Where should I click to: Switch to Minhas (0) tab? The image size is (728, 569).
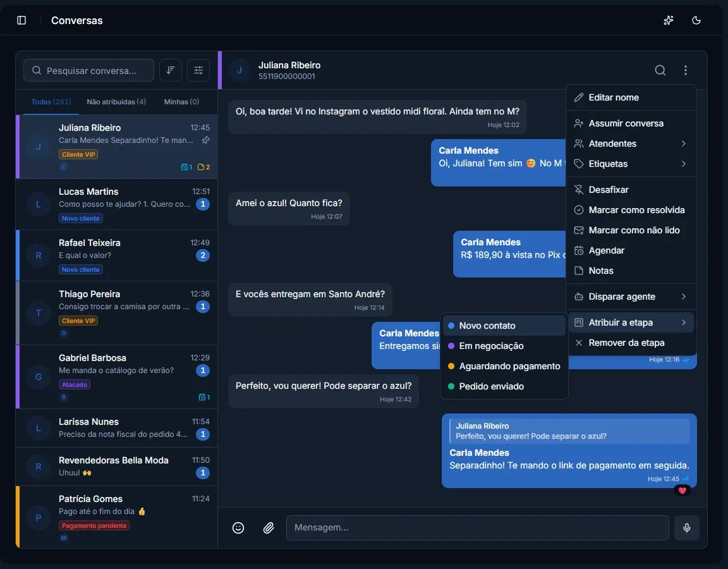pos(181,102)
